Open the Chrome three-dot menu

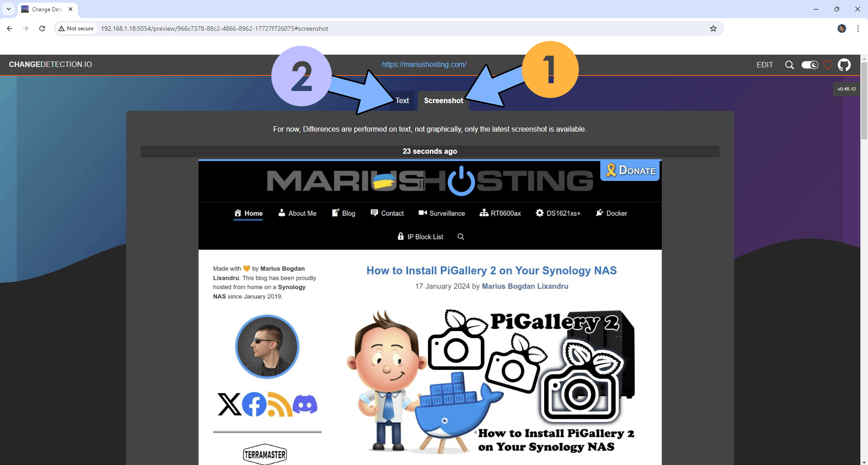pyautogui.click(x=858, y=28)
